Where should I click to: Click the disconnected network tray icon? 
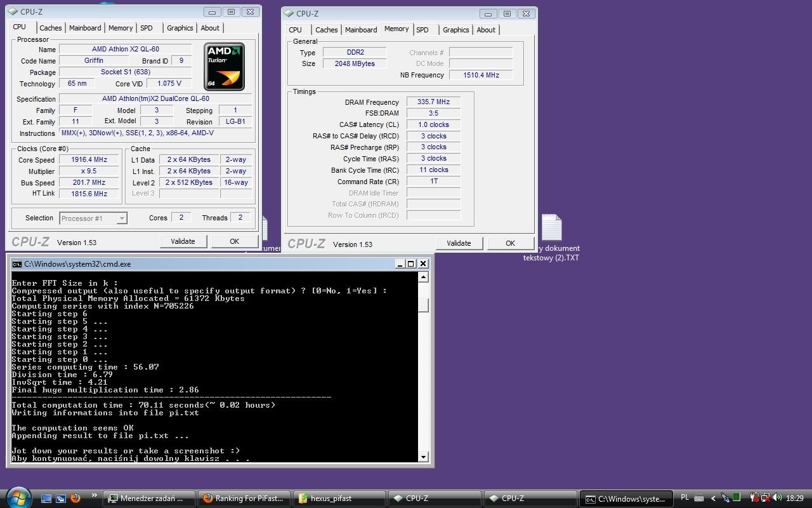pos(766,498)
